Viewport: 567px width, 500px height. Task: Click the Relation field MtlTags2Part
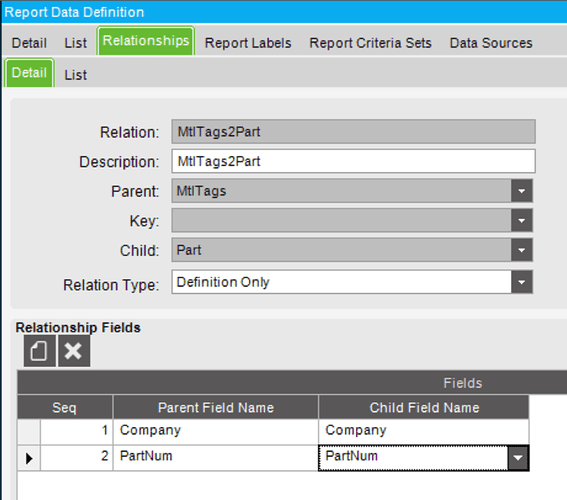(353, 132)
